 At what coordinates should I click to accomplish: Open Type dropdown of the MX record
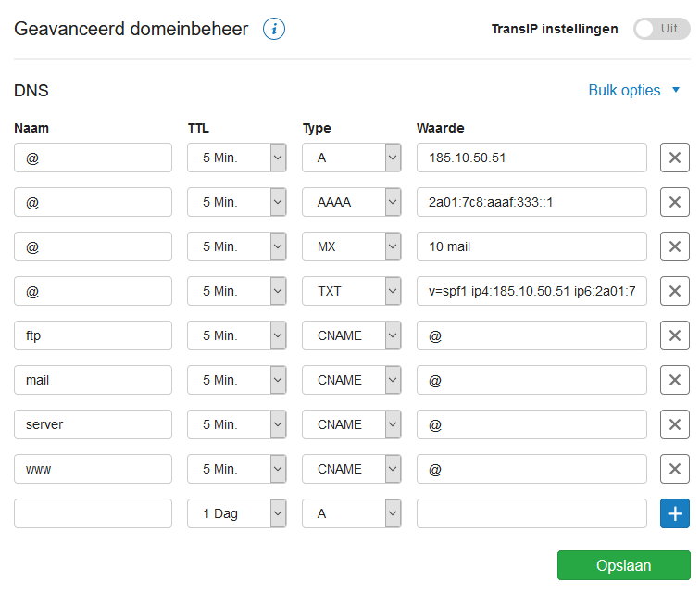click(351, 246)
